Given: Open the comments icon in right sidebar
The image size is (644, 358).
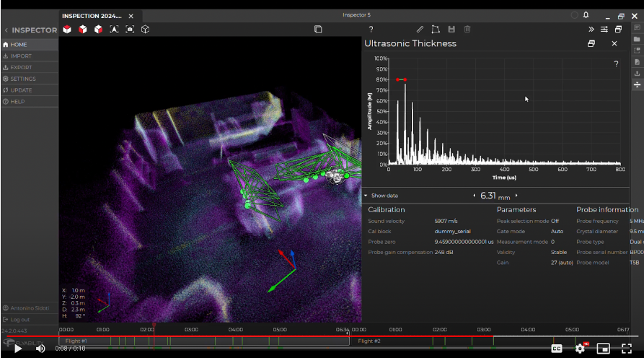Looking at the screenshot, I should coord(637,27).
